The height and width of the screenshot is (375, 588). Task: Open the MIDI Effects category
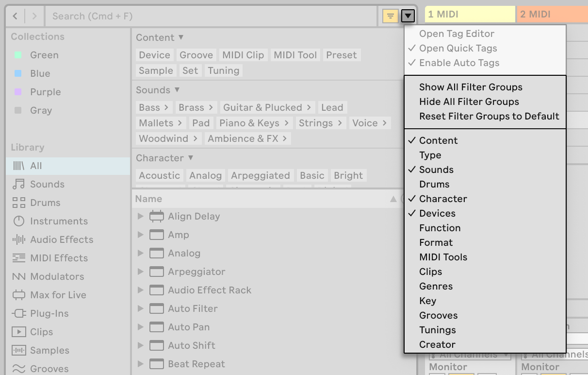click(x=59, y=258)
